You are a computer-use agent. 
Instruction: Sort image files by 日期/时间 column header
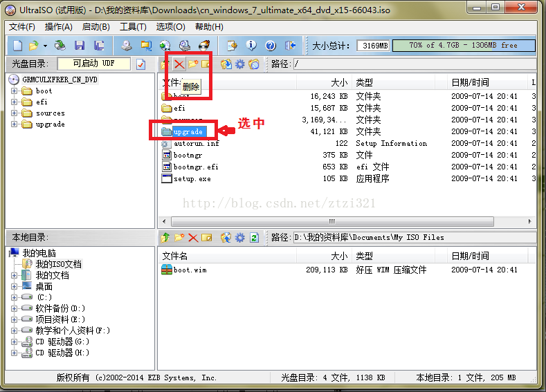tap(487, 82)
